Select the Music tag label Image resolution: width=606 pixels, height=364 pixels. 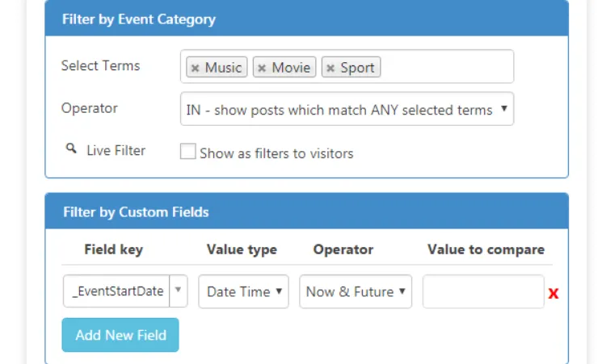pos(223,68)
